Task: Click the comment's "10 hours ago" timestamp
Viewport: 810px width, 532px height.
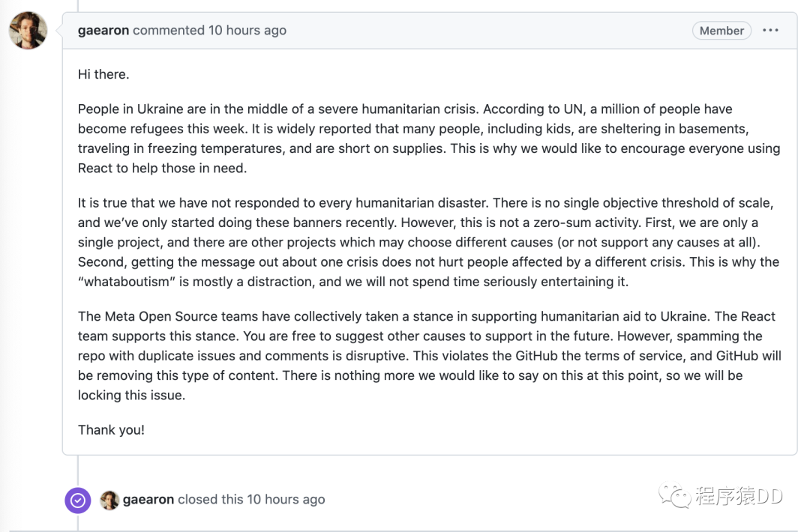Action: [x=247, y=31]
